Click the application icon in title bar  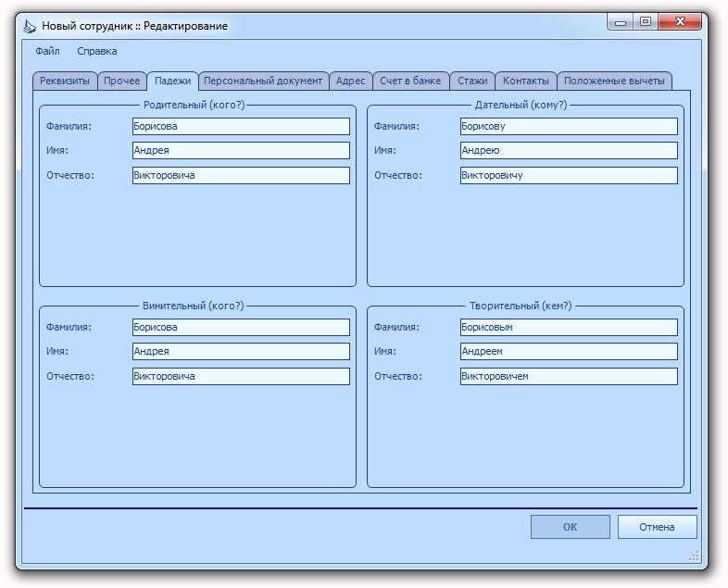point(30,26)
